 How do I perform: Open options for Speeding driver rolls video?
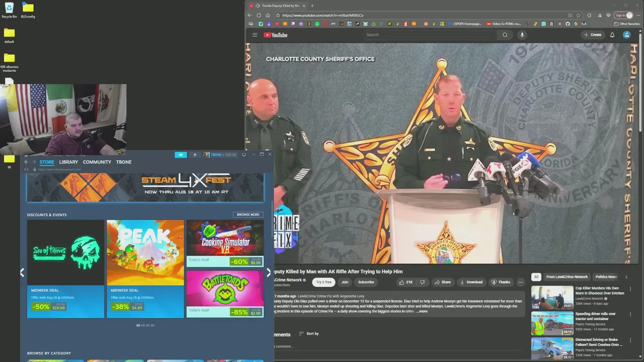click(x=630, y=315)
